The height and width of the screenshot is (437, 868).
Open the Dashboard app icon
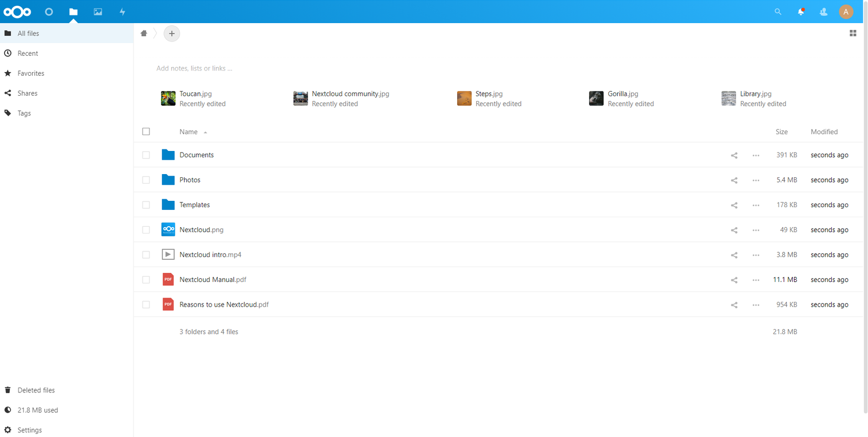[x=49, y=12]
